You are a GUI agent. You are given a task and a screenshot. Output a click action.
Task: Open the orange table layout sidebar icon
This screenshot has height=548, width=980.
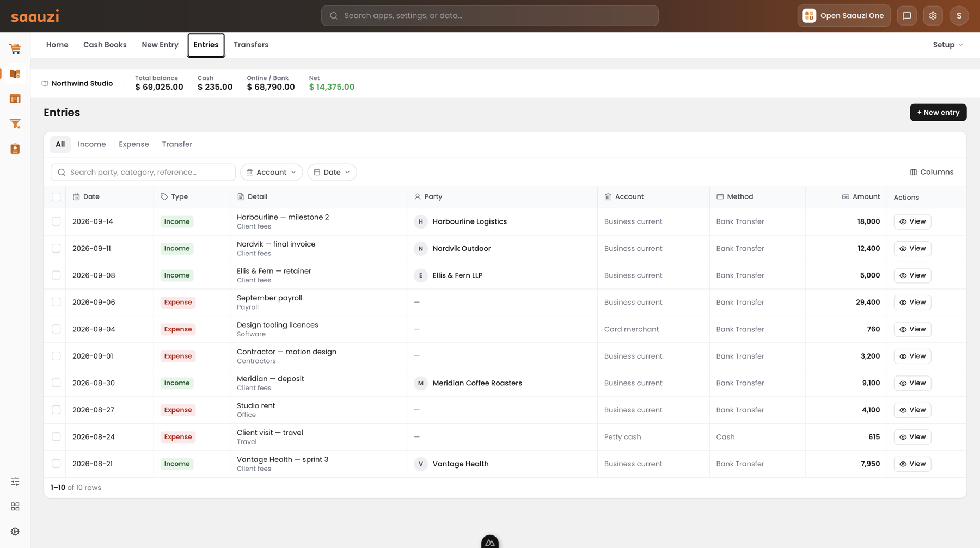(15, 99)
